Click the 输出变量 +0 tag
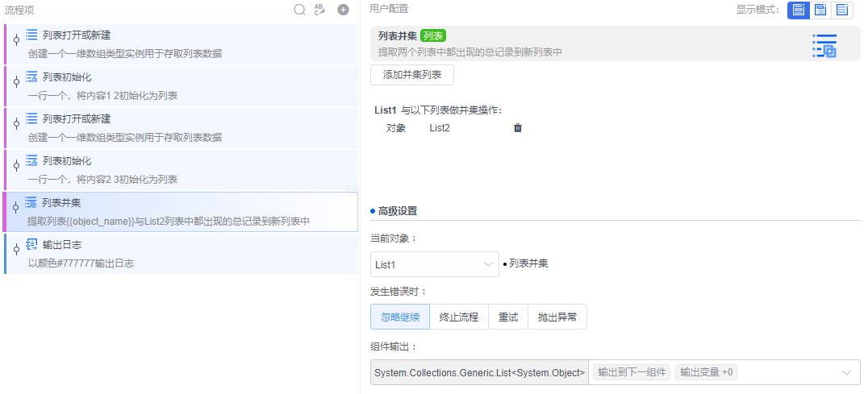The width and height of the screenshot is (868, 394). click(707, 372)
